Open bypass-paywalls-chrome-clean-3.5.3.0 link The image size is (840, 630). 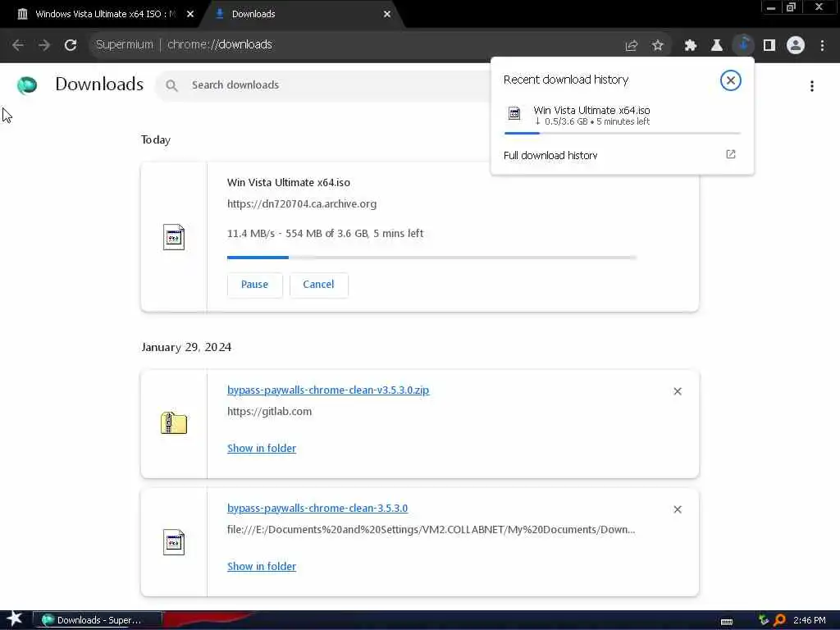tap(317, 508)
